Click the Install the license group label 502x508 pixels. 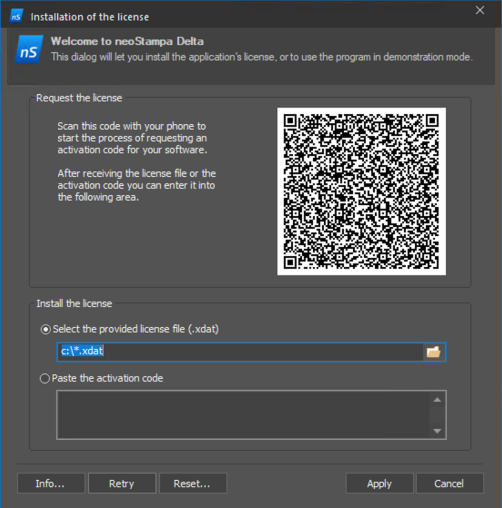point(74,304)
